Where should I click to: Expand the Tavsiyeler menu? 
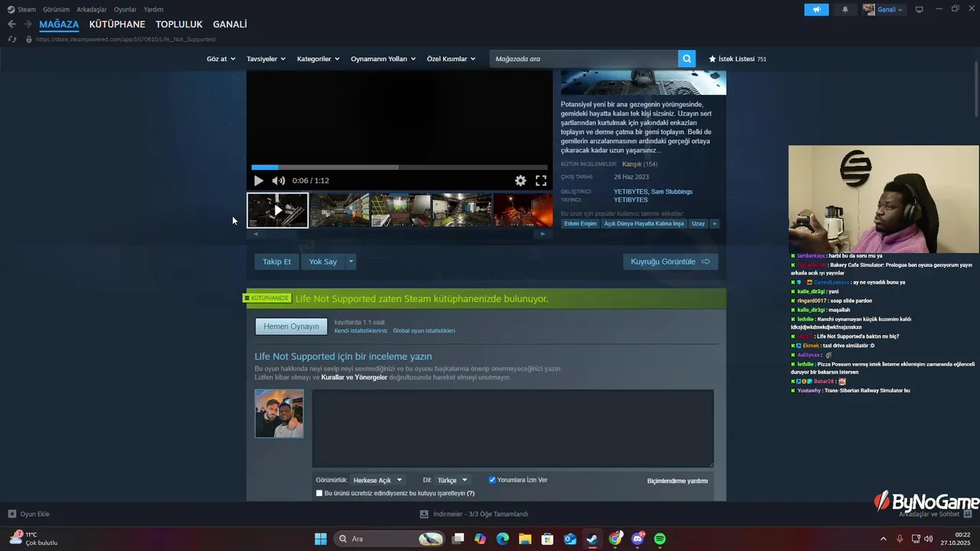pos(266,59)
